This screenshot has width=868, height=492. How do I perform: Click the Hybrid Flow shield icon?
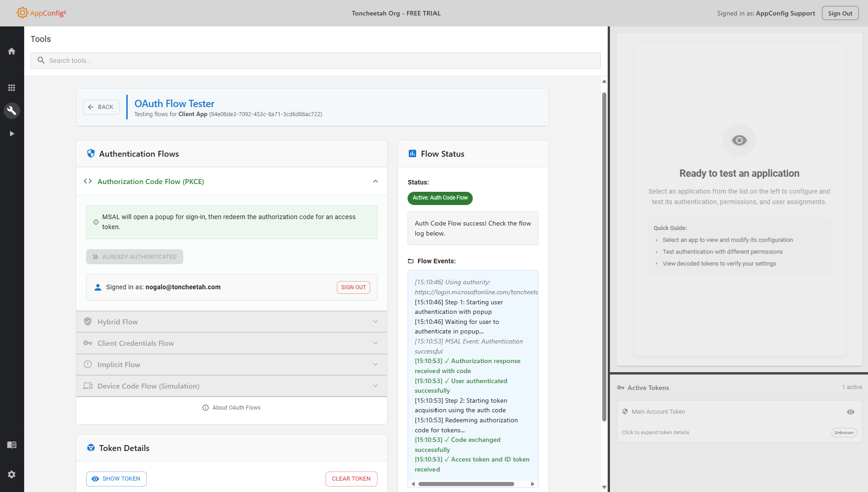click(x=88, y=322)
